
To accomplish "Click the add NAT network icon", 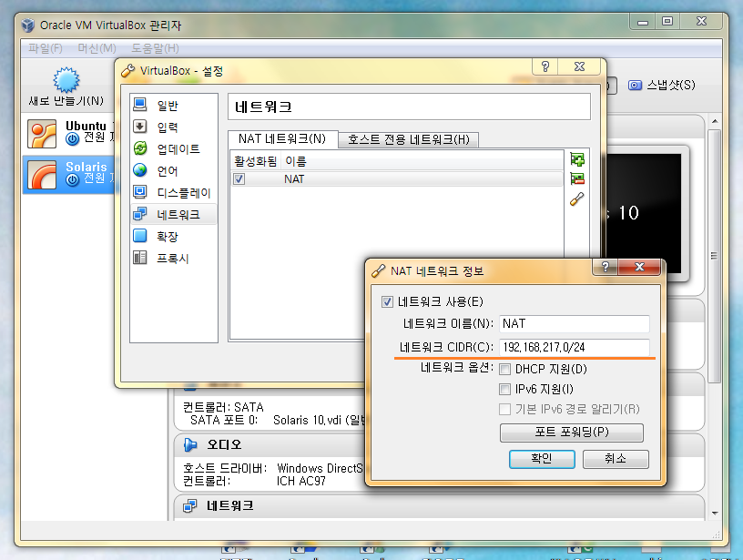I will pyautogui.click(x=577, y=159).
